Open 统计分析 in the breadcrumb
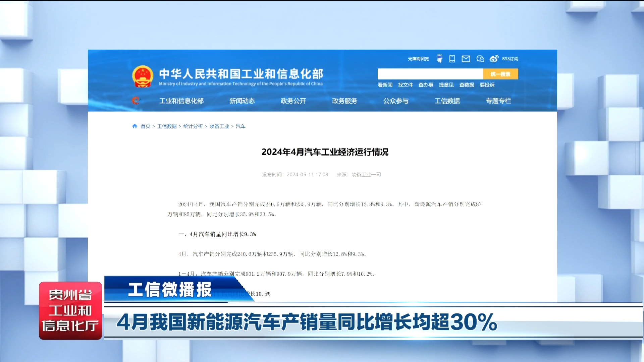 pyautogui.click(x=193, y=126)
